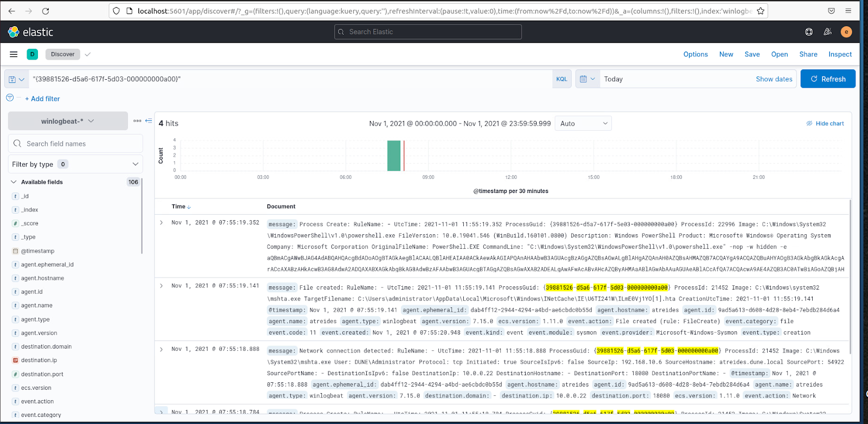Image resolution: width=868 pixels, height=424 pixels.
Task: Expand the Filter by type dropdown
Action: pos(75,164)
